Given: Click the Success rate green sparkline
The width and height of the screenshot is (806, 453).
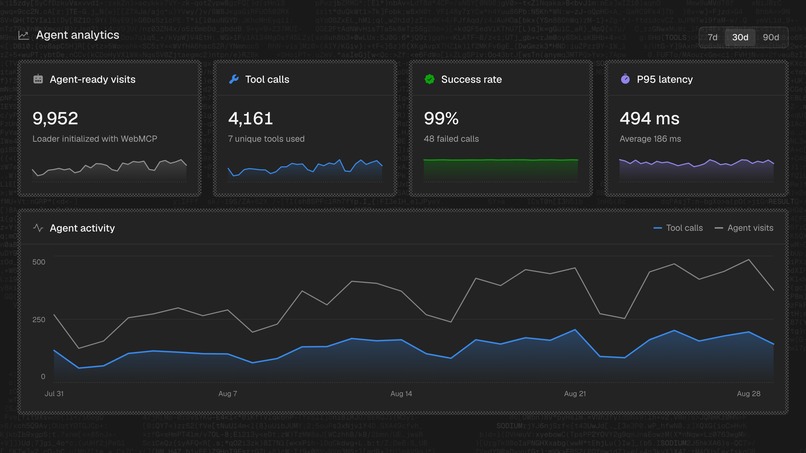Looking at the screenshot, I should click(x=501, y=169).
